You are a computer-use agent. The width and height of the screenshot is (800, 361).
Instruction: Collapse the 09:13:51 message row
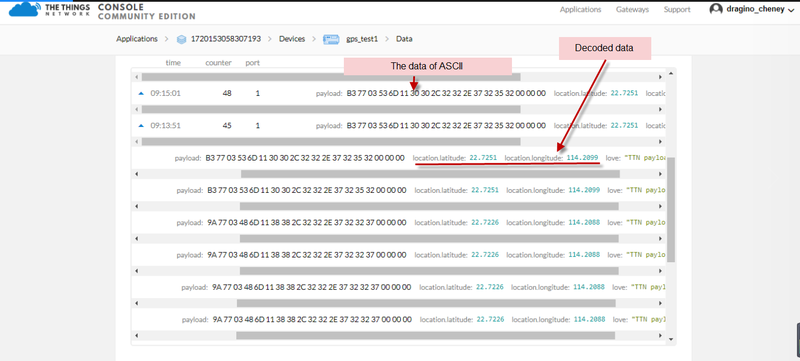pyautogui.click(x=141, y=125)
